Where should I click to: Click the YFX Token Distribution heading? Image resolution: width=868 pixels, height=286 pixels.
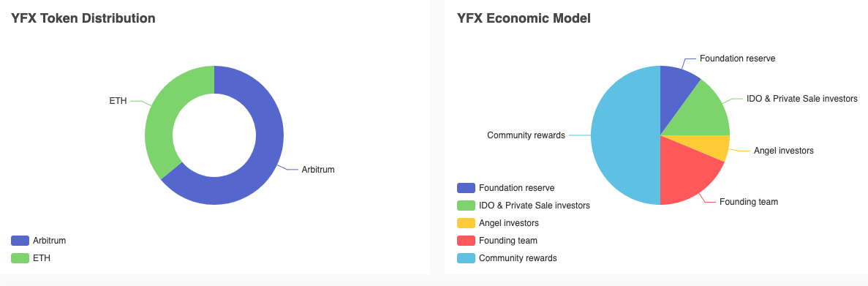83,18
